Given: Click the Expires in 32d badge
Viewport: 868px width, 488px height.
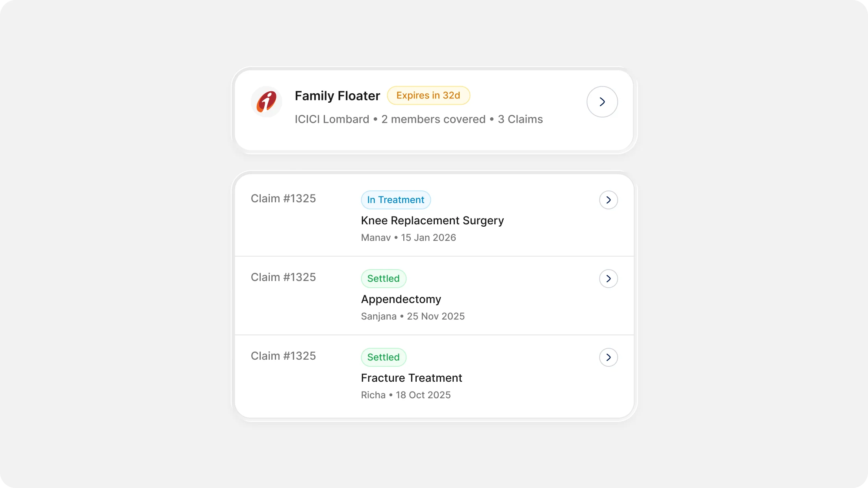Looking at the screenshot, I should point(428,95).
